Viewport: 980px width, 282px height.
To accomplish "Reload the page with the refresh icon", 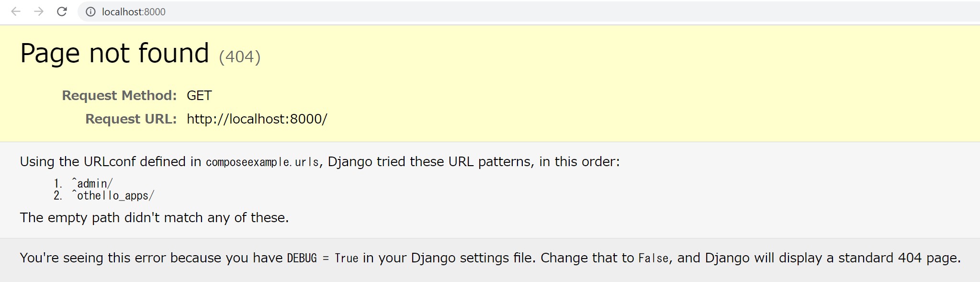I will coord(62,11).
